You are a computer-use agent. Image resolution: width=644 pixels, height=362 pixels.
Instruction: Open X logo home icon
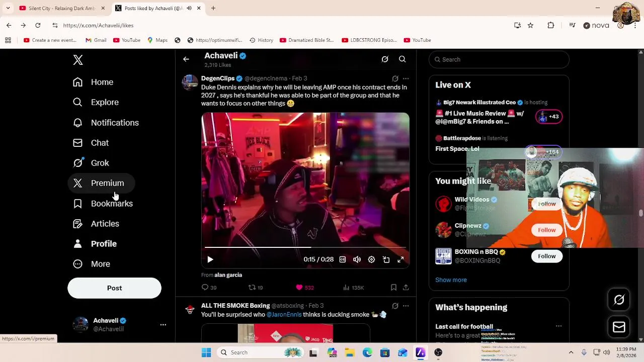click(x=78, y=60)
